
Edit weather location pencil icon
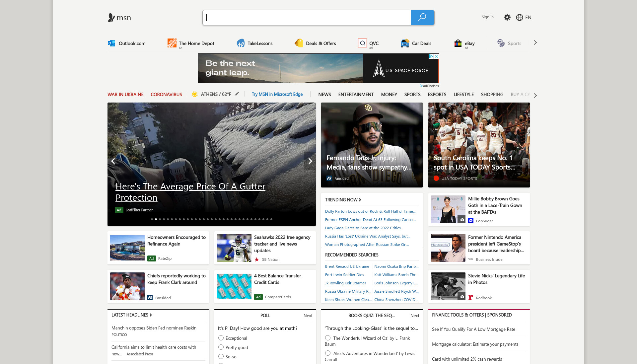coord(237,94)
